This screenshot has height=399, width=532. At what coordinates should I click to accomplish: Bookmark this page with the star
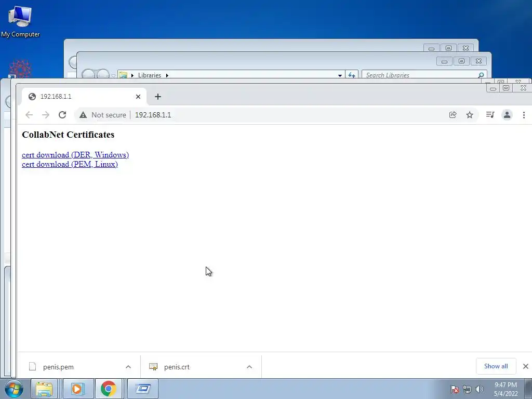[470, 115]
